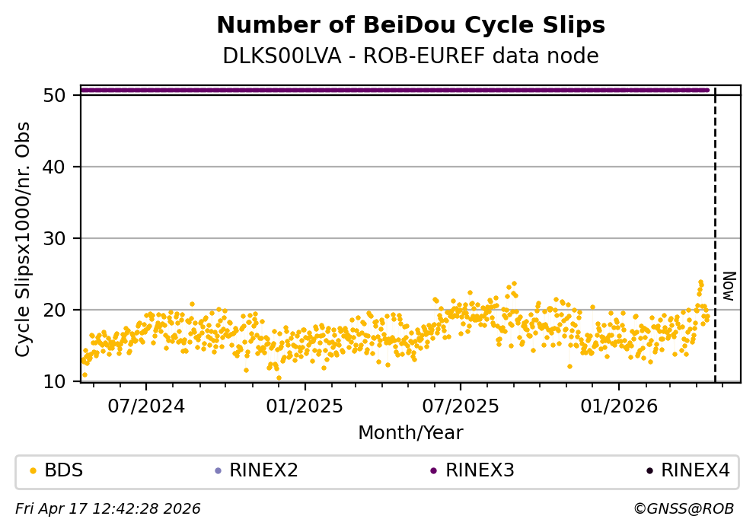Select the RINEX3 legend label
This screenshot has height=532, width=756.
[x=480, y=471]
